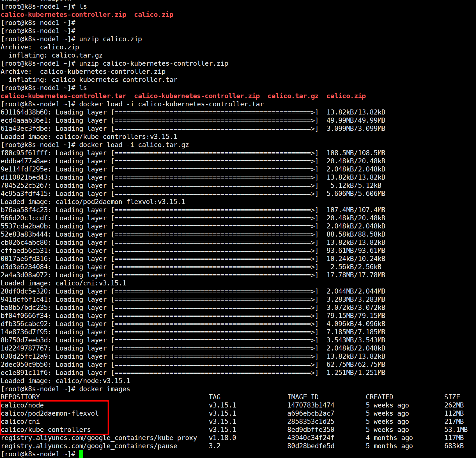Click layer ID f80c95f61fff

pyautogui.click(x=24, y=153)
